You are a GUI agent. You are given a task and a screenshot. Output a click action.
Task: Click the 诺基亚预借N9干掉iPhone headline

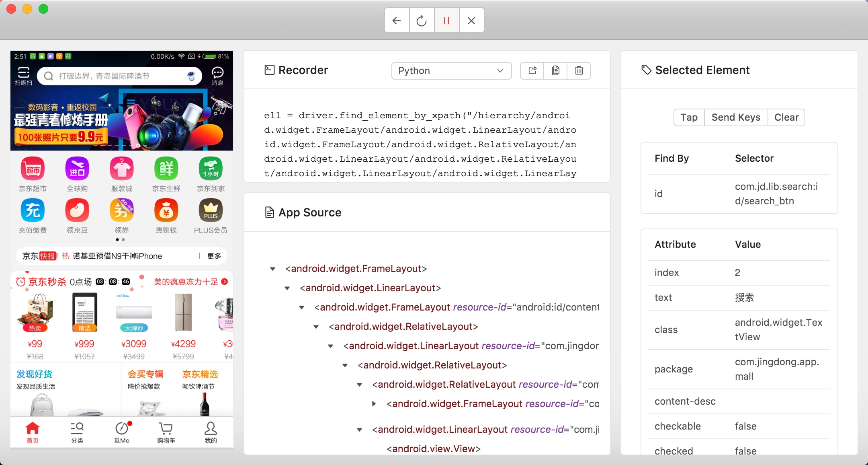coord(117,256)
